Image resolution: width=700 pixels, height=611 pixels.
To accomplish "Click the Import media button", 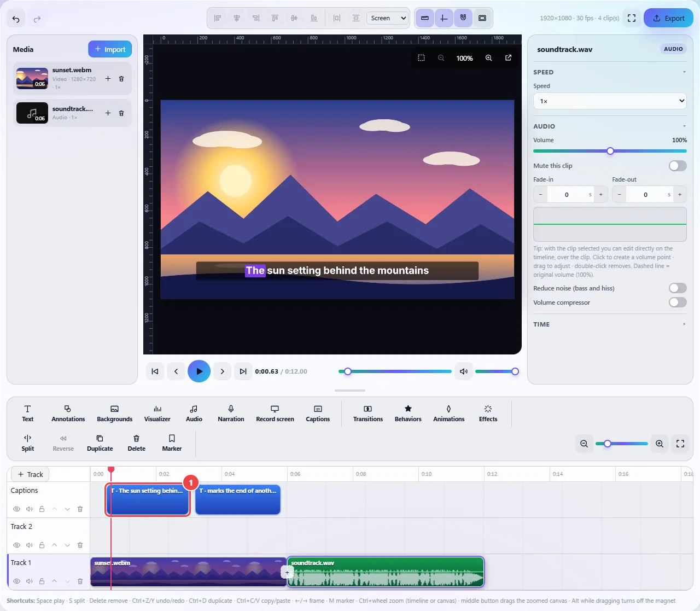I will [110, 49].
